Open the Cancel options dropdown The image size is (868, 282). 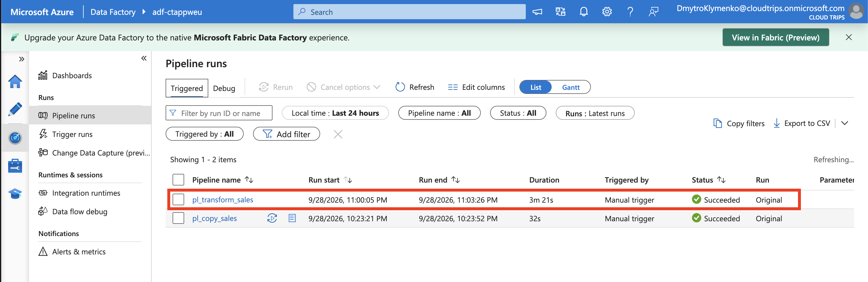pos(343,87)
